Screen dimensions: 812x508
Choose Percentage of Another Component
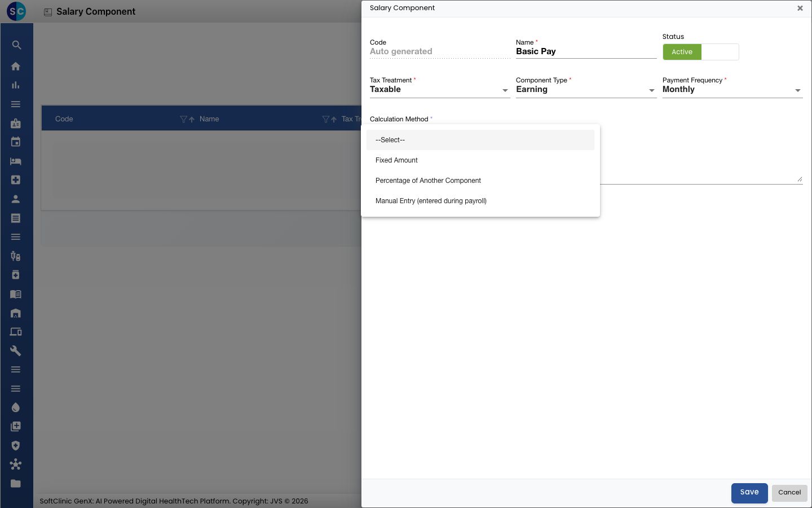(480, 181)
